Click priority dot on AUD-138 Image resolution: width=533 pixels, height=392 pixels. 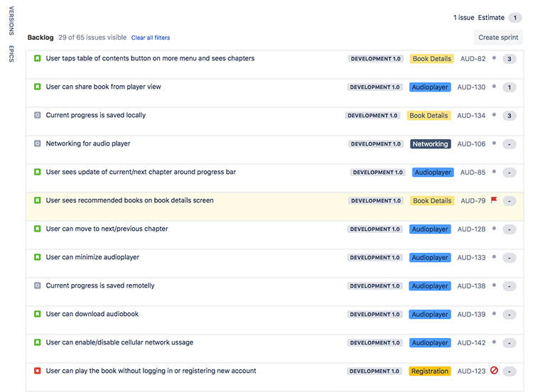pyautogui.click(x=494, y=285)
